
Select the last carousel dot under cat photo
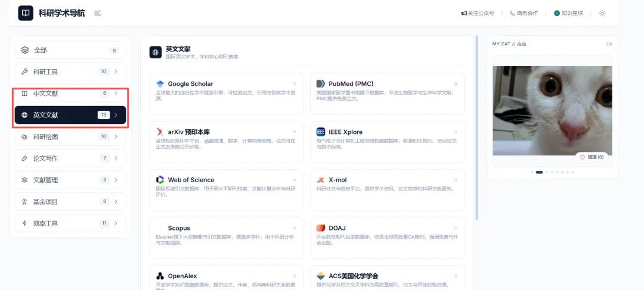(x=573, y=172)
